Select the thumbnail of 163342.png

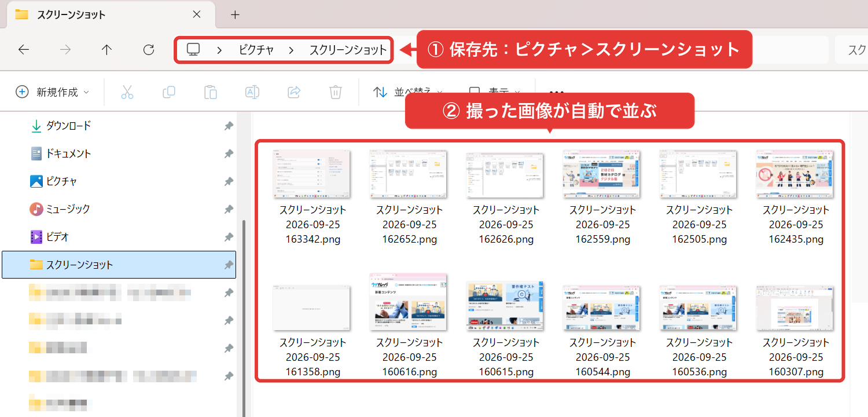click(311, 174)
